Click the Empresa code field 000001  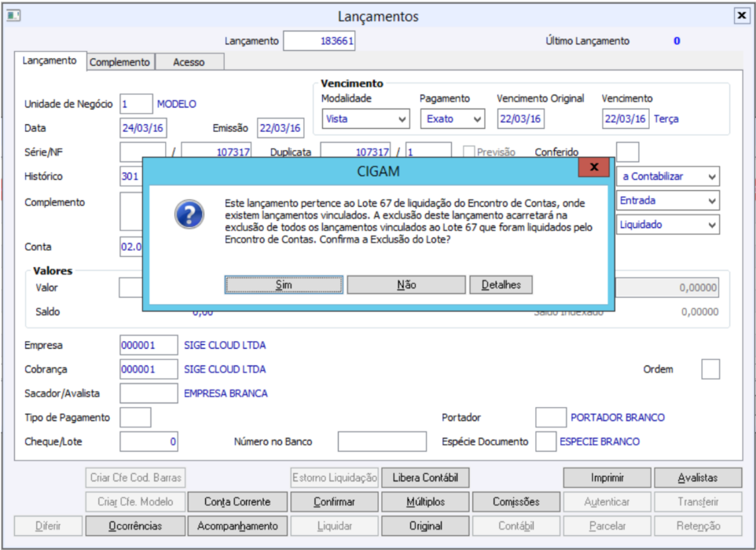[149, 345]
